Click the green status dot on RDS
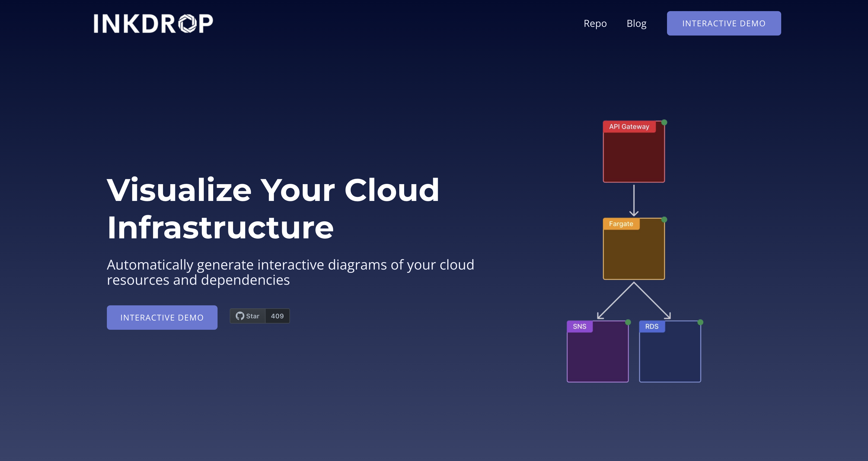The image size is (868, 461). click(700, 322)
